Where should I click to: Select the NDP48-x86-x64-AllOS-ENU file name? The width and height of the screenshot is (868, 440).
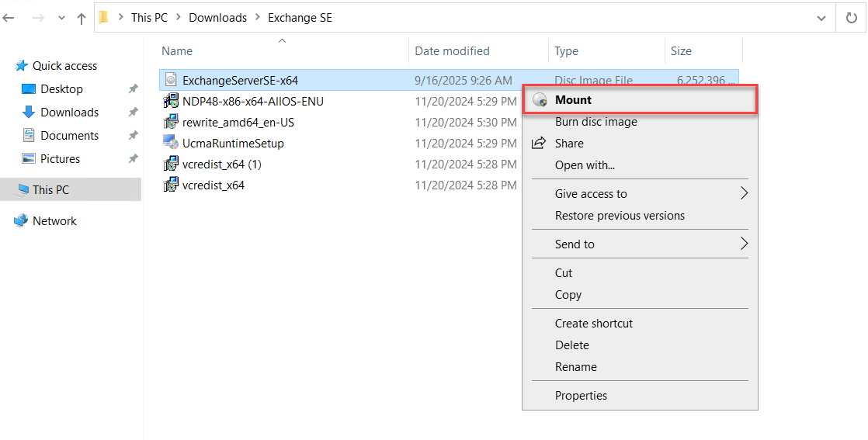point(253,102)
